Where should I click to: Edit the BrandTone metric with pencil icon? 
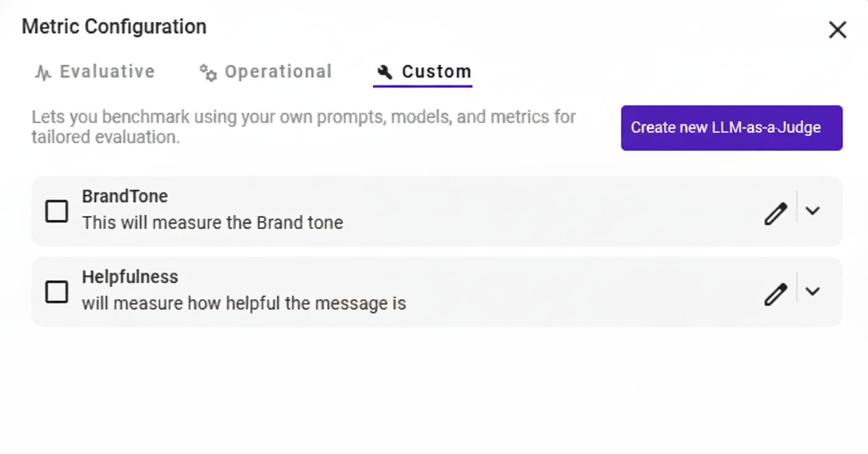[776, 213]
